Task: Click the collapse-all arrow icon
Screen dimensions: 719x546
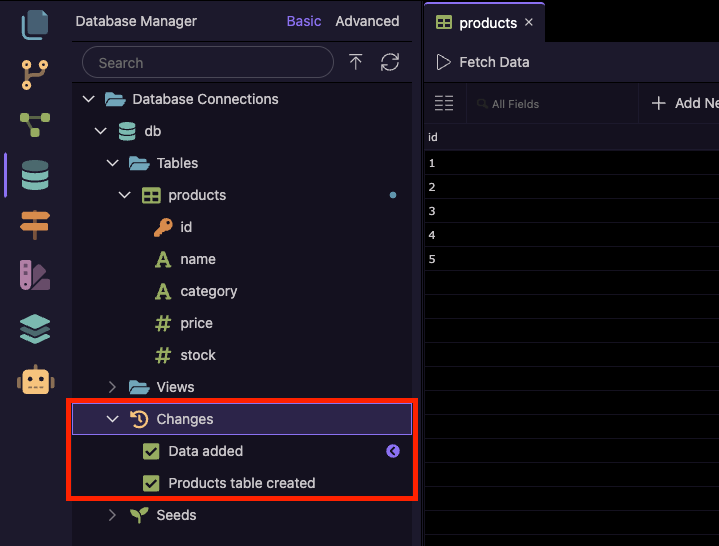Action: pyautogui.click(x=356, y=62)
